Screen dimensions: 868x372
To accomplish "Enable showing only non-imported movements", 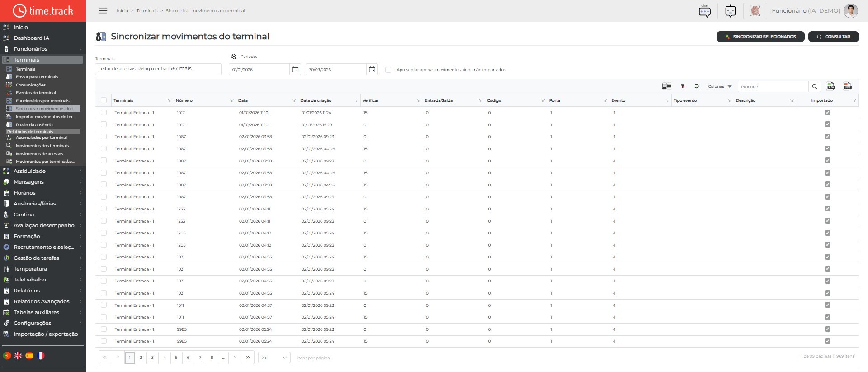I will tap(388, 70).
